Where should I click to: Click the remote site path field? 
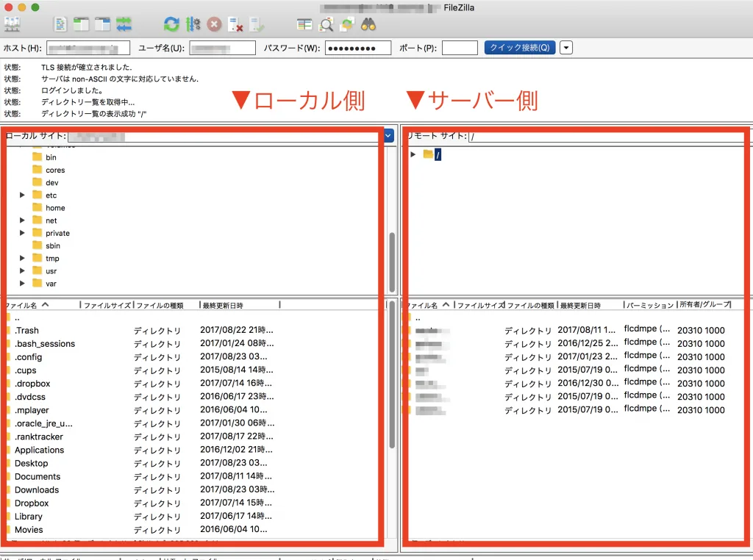[x=606, y=136]
